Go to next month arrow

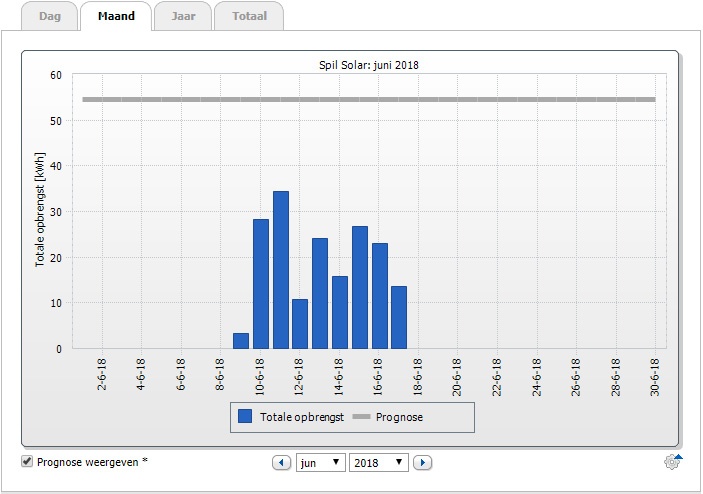pos(422,462)
